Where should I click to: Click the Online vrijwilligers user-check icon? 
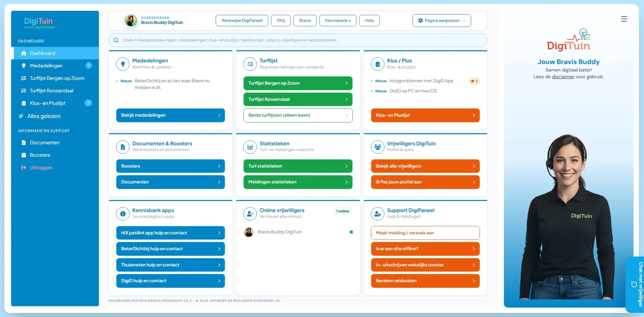coord(250,213)
